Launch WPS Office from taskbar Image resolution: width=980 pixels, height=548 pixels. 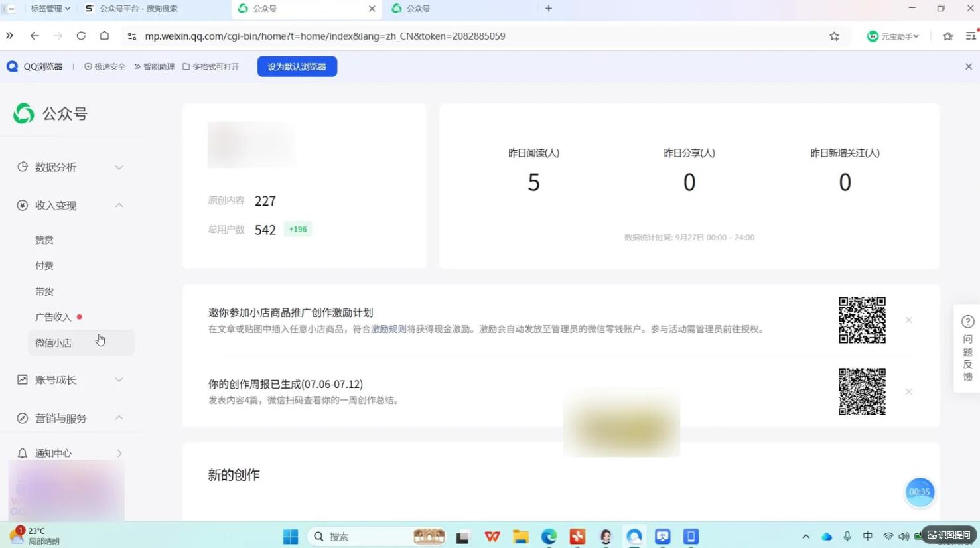[x=492, y=537]
